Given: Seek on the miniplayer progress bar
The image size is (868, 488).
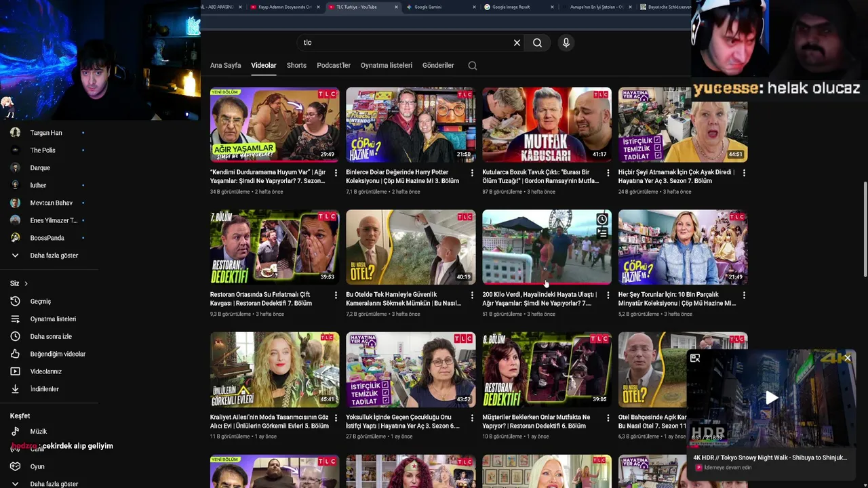Looking at the screenshot, I should (x=772, y=447).
